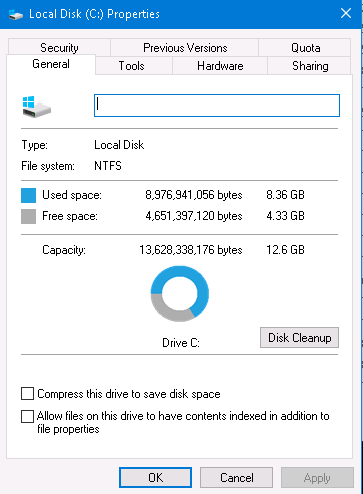Switch to the Security tab
The height and width of the screenshot is (494, 363).
tap(59, 48)
